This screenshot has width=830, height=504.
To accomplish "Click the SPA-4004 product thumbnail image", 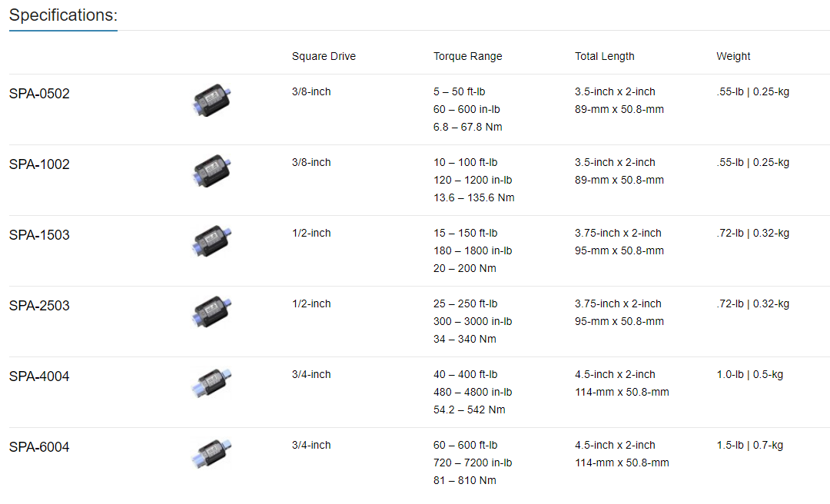I will 212,383.
